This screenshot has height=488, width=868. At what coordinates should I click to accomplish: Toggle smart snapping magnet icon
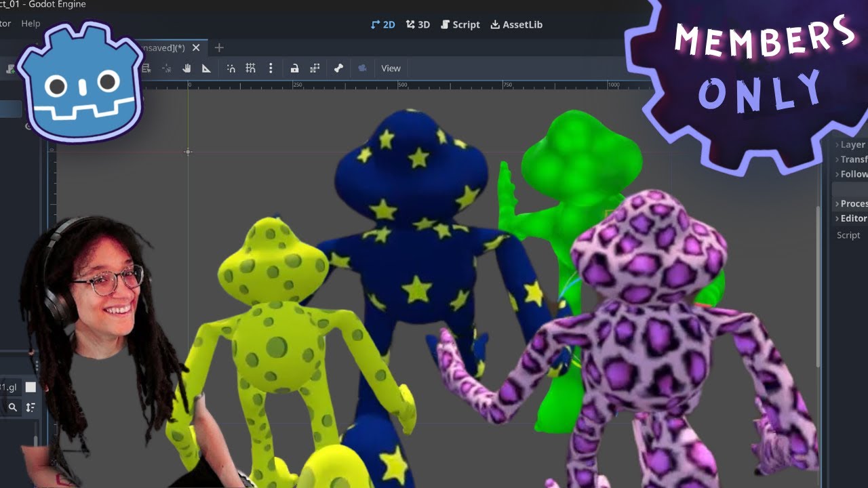point(231,68)
